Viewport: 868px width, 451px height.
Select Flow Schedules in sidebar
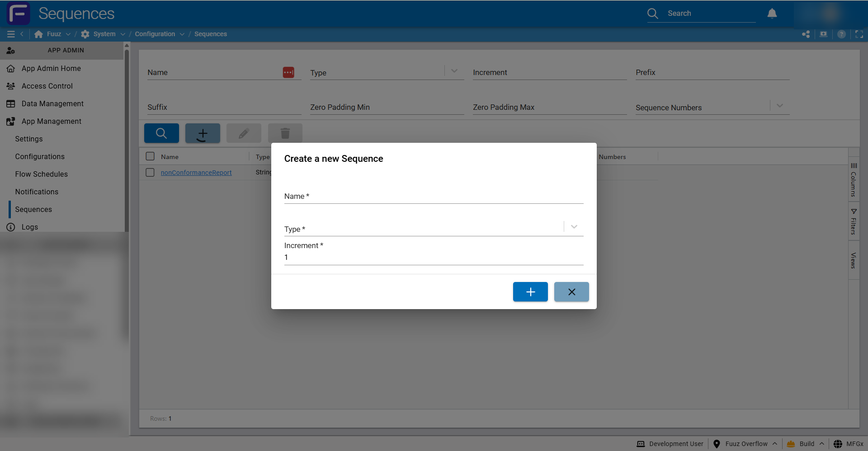[x=62, y=174]
